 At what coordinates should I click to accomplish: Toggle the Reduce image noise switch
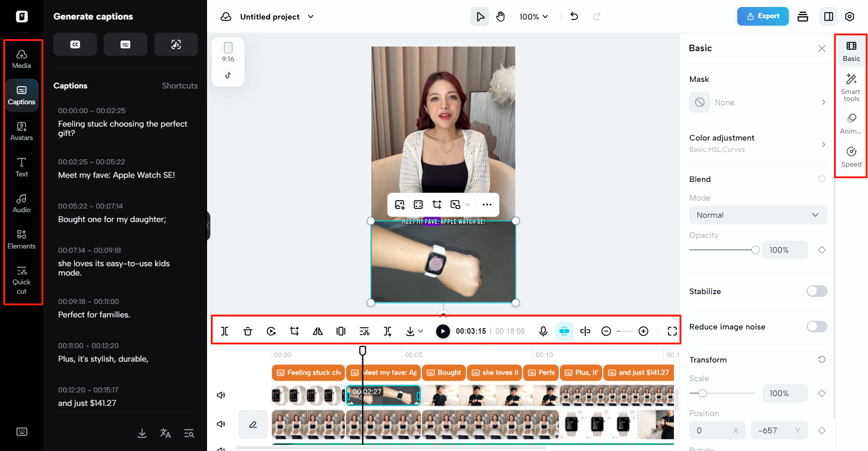coord(817,327)
